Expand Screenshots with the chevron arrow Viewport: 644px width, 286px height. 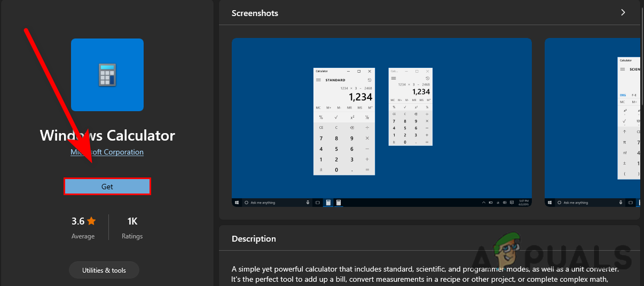click(x=623, y=12)
